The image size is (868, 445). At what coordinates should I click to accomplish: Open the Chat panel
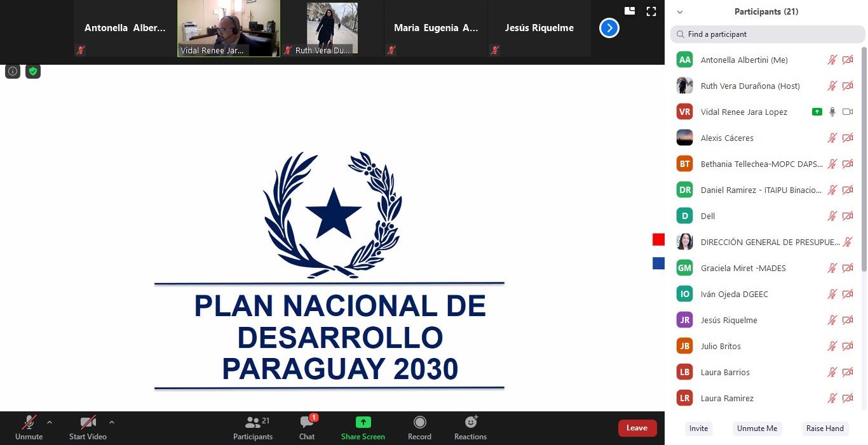pos(307,428)
